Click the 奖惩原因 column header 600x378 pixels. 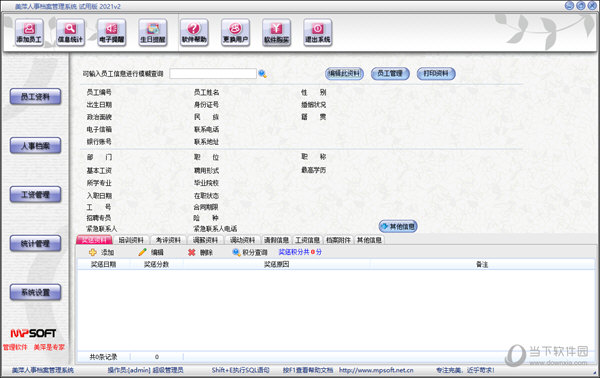(276, 264)
